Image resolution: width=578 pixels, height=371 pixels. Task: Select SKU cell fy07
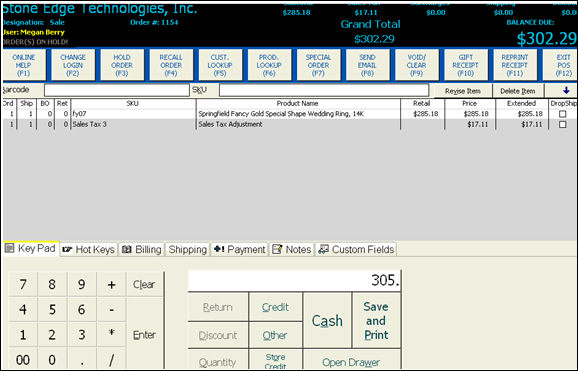[133, 114]
